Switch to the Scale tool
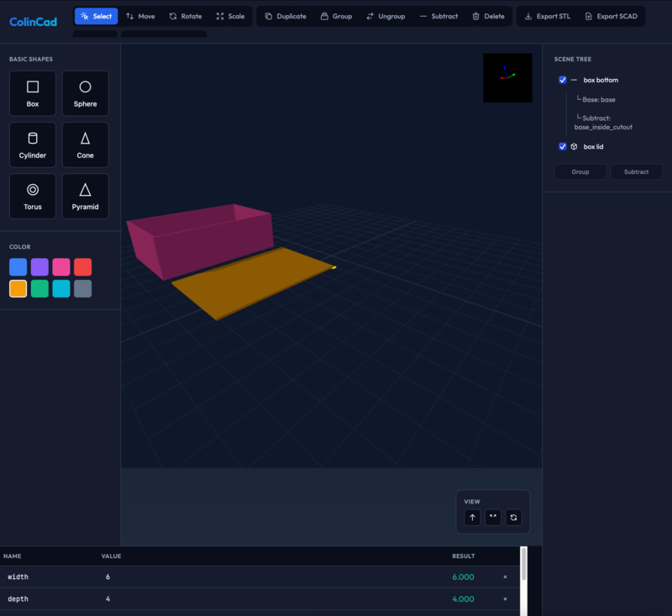672x616 pixels. 230,16
